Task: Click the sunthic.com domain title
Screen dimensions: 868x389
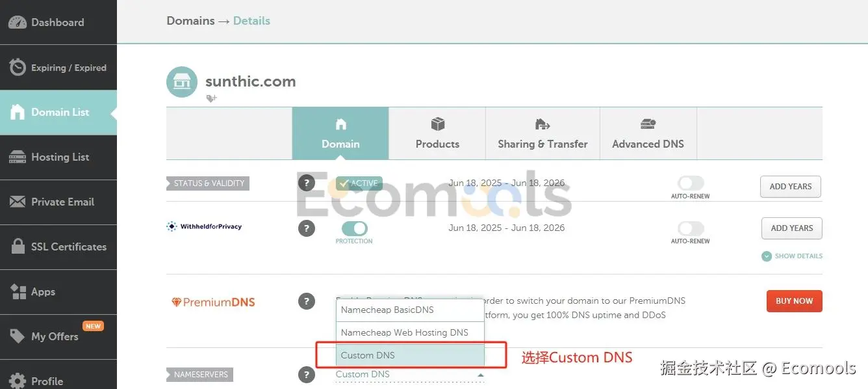Action: pyautogui.click(x=251, y=81)
